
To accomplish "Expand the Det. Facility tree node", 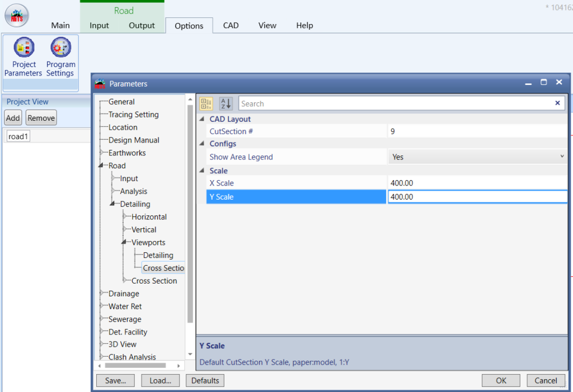I will [102, 332].
